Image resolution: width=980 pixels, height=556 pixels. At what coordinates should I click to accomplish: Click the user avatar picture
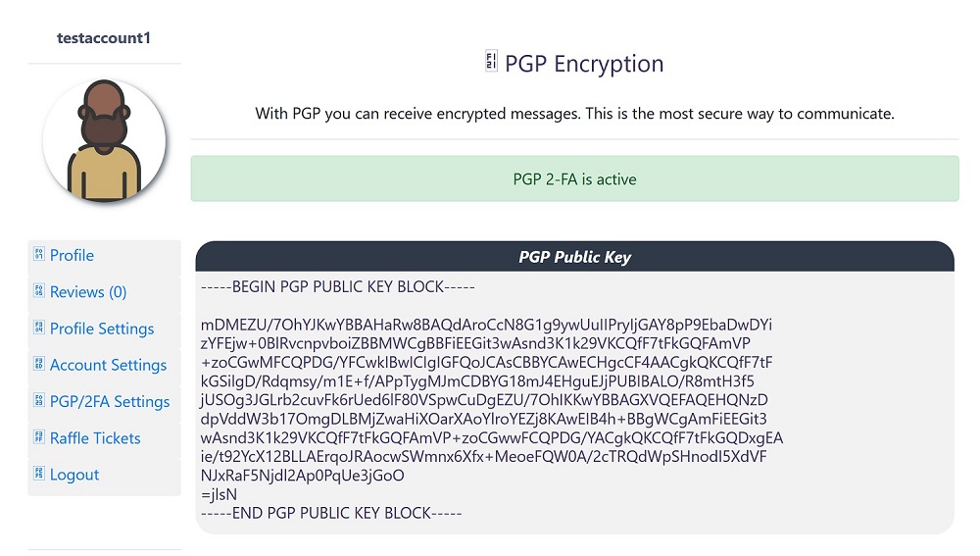(x=104, y=141)
